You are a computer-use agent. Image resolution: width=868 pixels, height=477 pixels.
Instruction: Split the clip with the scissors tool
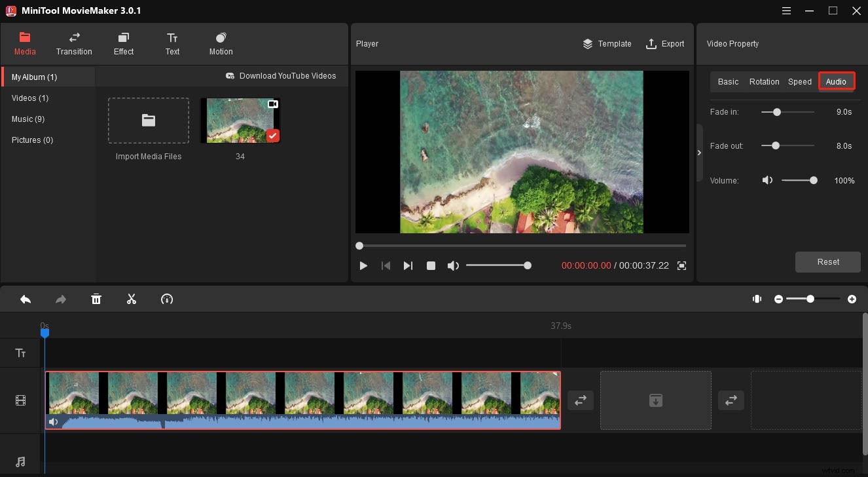click(x=131, y=299)
